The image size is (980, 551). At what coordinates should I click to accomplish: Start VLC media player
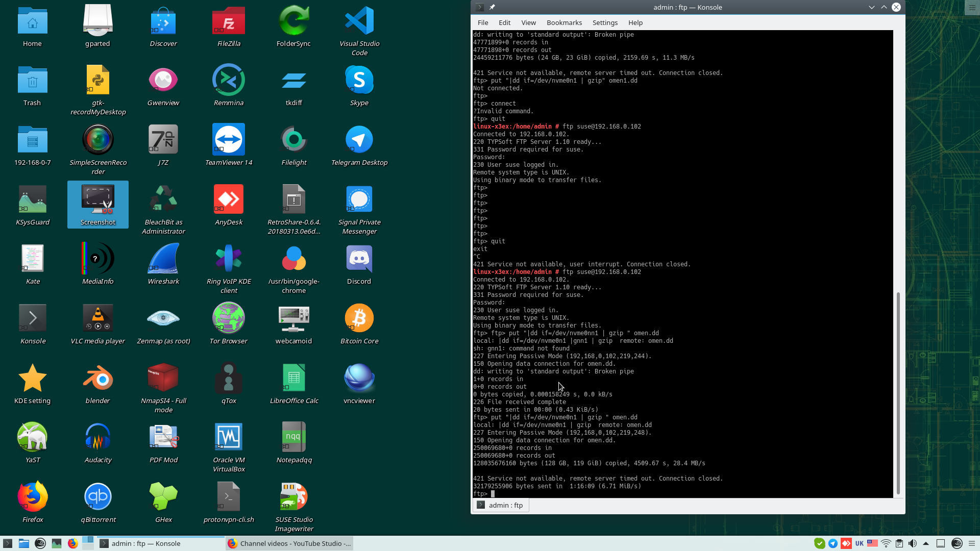97,317
